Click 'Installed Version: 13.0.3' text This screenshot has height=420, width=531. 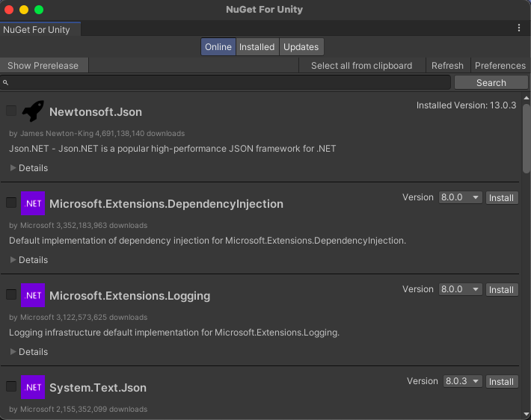coord(466,105)
